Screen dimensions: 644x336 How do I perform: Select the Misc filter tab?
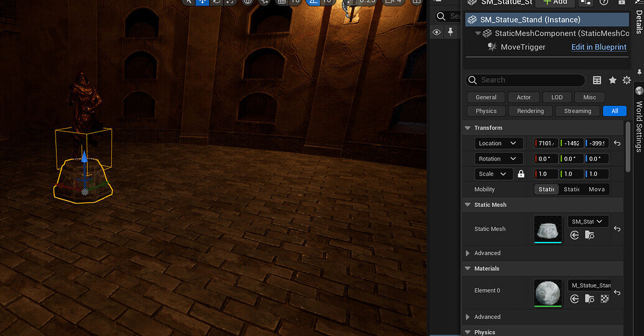[589, 97]
